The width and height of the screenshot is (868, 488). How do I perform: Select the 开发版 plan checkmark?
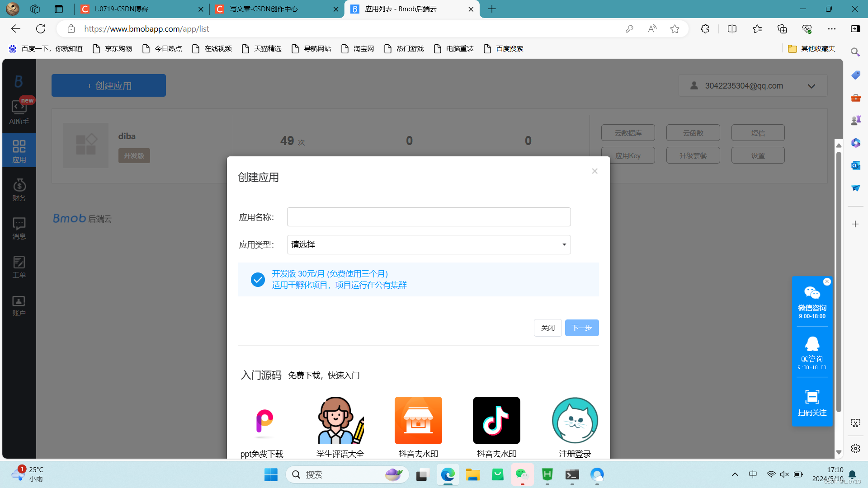tap(257, 279)
